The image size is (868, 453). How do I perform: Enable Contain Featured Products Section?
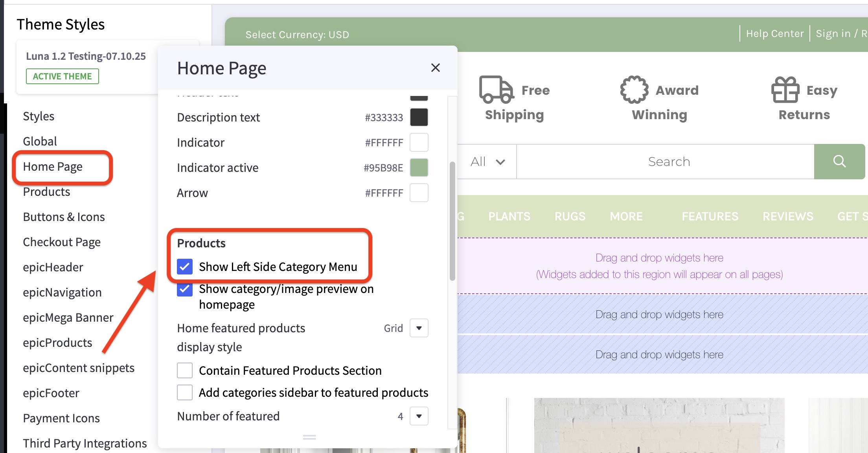coord(185,370)
